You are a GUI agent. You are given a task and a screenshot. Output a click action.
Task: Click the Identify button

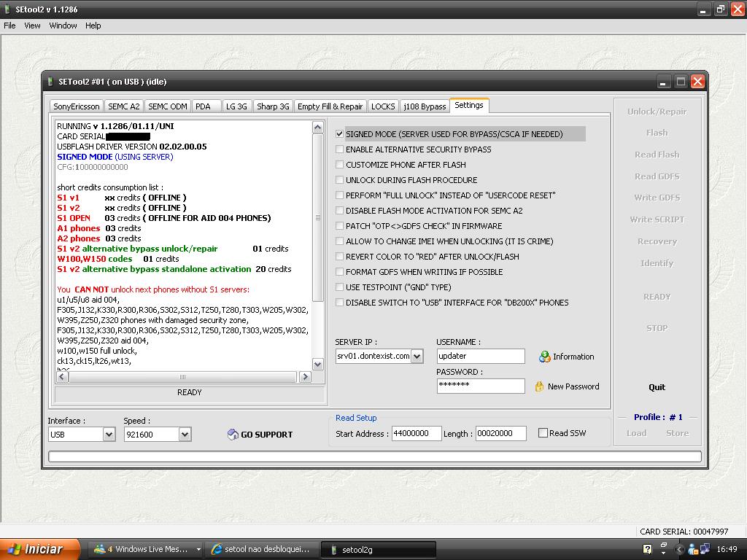pos(657,263)
